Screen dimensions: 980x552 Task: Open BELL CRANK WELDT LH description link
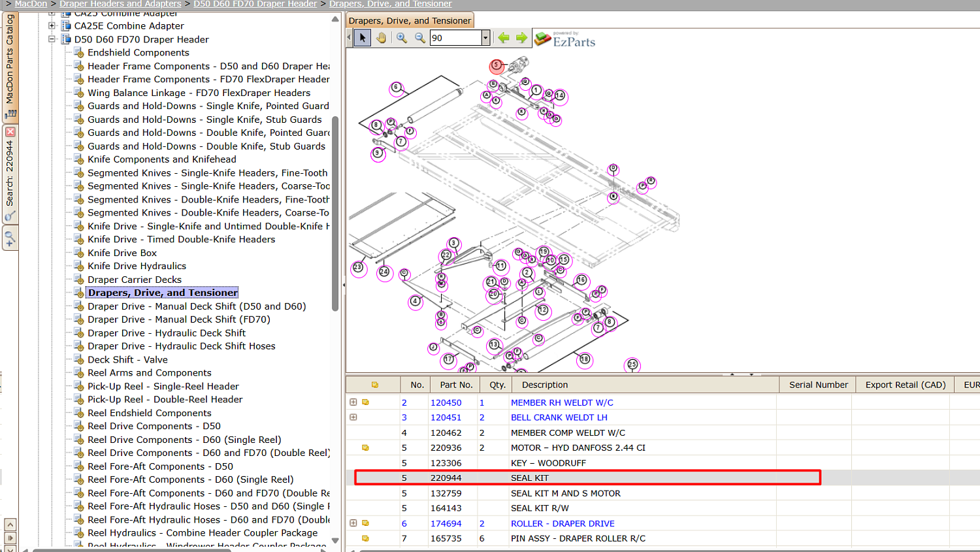(x=559, y=417)
